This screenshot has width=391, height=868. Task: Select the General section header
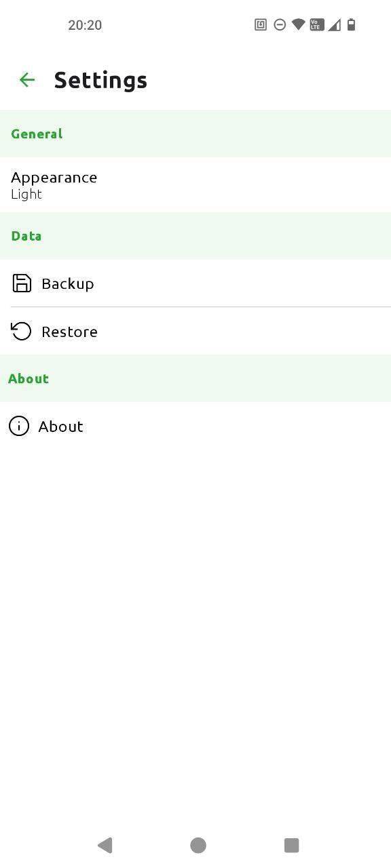coord(37,134)
